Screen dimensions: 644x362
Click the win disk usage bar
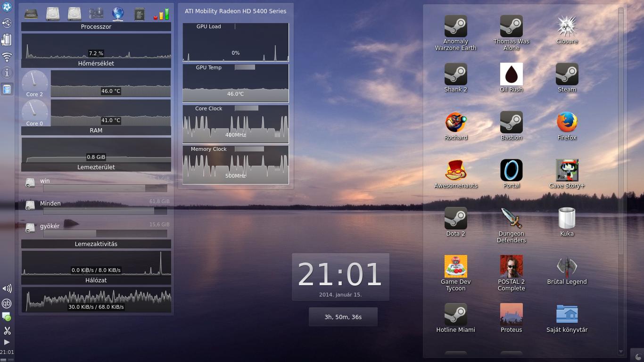[105, 189]
